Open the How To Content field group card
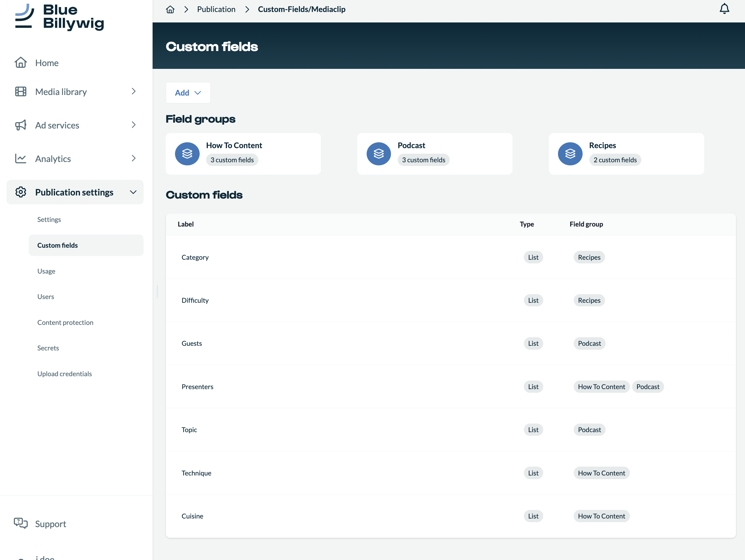 [243, 154]
